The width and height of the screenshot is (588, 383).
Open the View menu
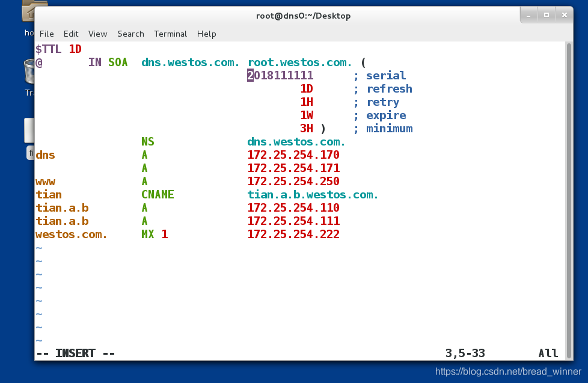[97, 34]
